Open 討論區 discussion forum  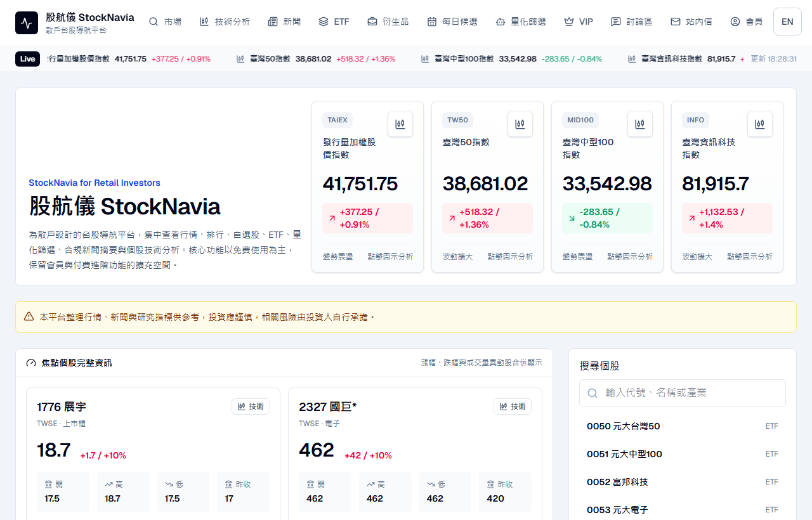pyautogui.click(x=632, y=22)
